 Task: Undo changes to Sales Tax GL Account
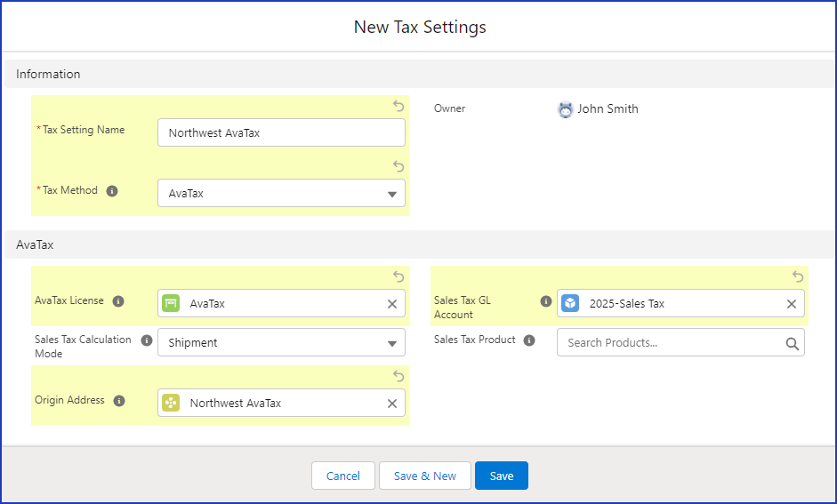coord(798,276)
